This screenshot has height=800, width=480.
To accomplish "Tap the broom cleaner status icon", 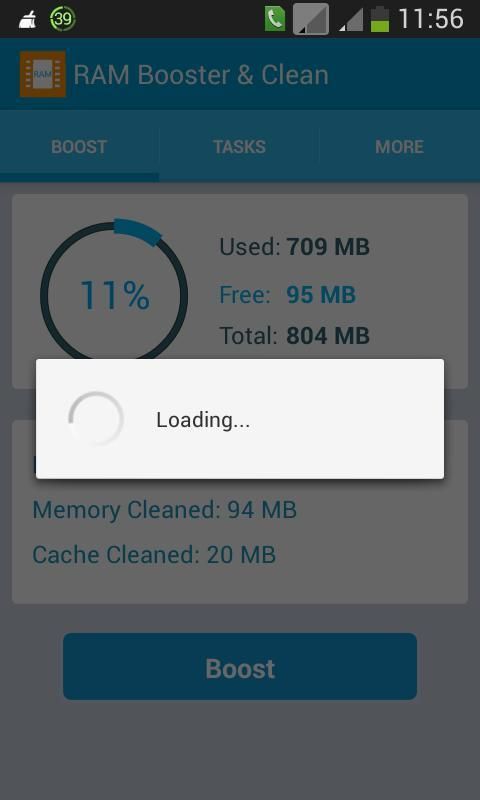I will click(28, 20).
